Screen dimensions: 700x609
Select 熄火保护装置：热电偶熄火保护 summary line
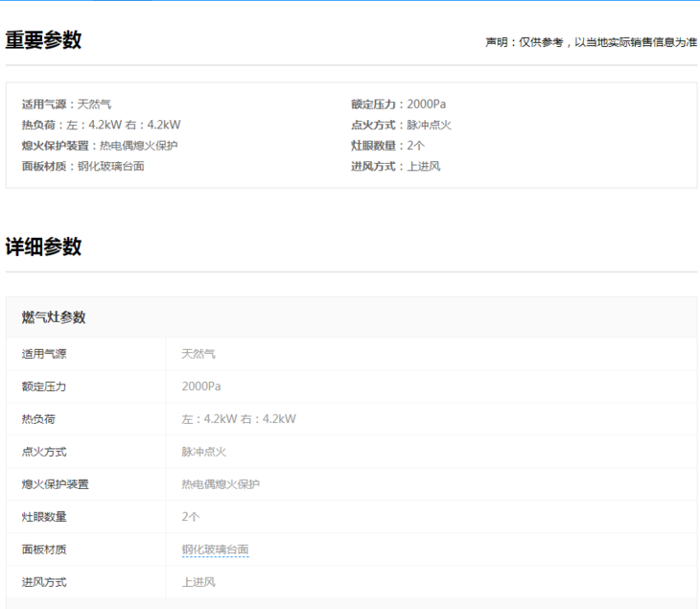(100, 146)
